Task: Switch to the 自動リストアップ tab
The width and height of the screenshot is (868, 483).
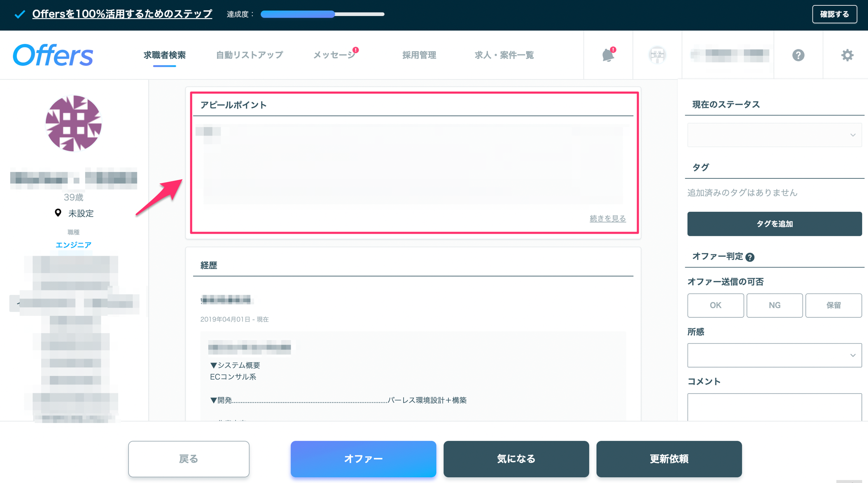Action: click(x=250, y=55)
